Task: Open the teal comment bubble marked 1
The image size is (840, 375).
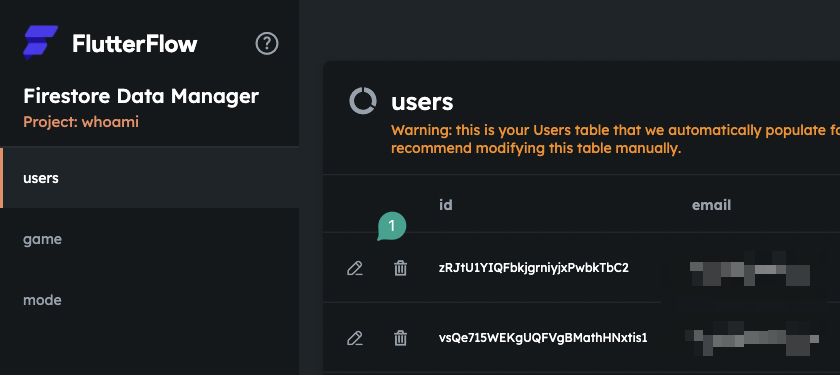Action: (x=392, y=227)
